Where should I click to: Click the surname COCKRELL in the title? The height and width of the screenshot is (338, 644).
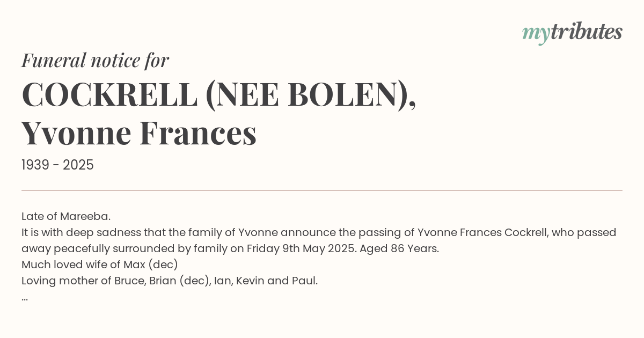109,95
